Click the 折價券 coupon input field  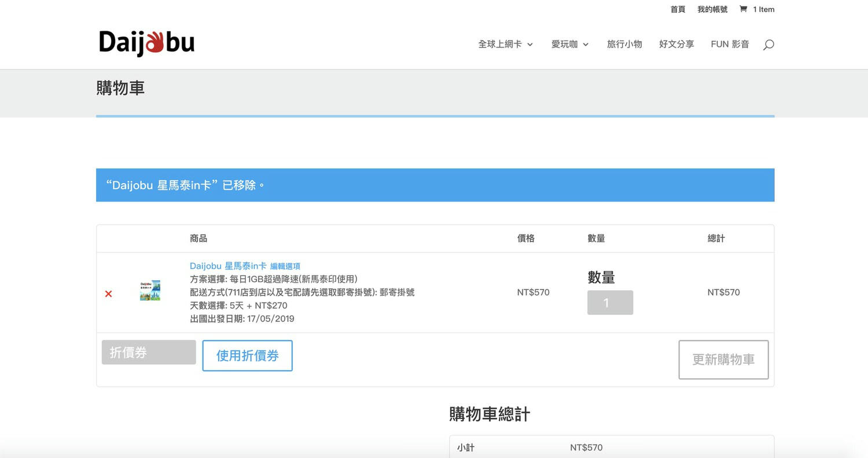(149, 352)
